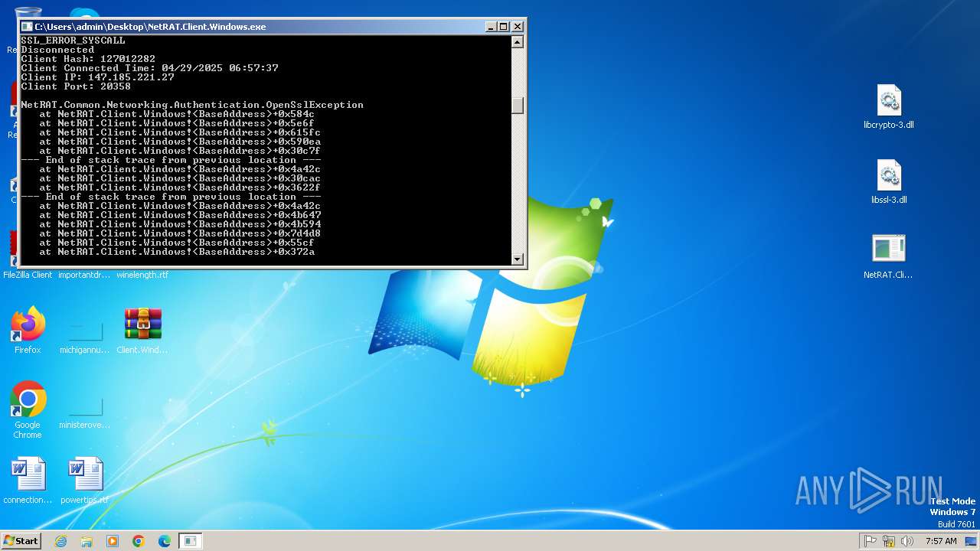Click the Client IP: 147.185.221.27 line
Image resolution: width=980 pixels, height=551 pixels.
[97, 77]
